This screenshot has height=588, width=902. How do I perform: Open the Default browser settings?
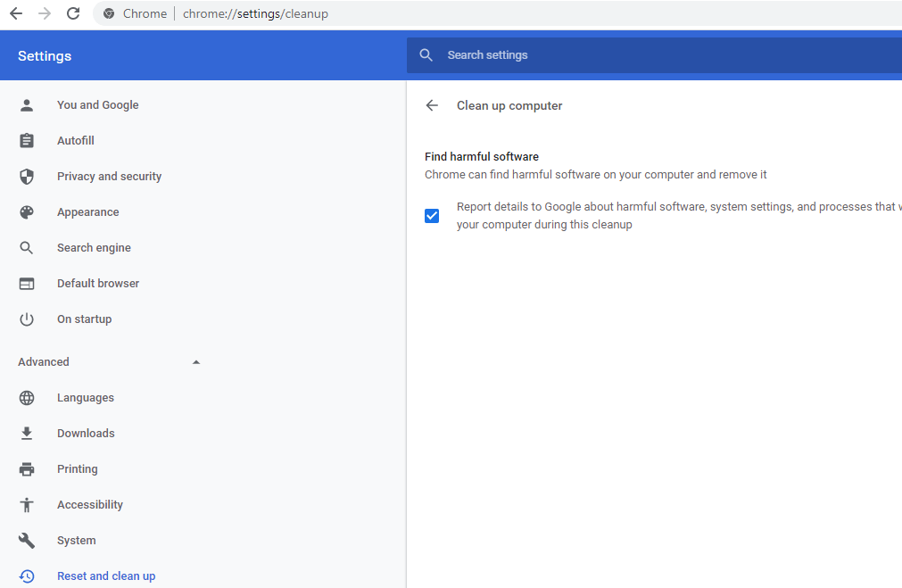[x=98, y=283]
